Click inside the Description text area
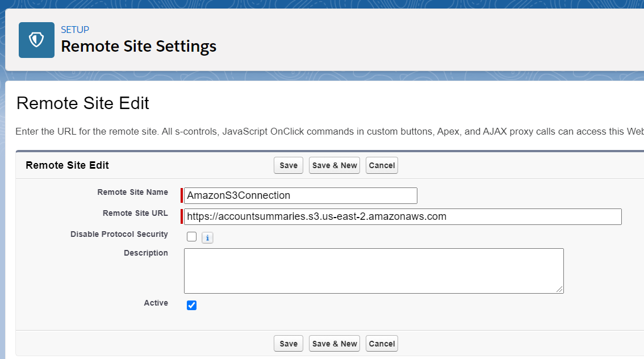This screenshot has width=644, height=359. point(374,271)
